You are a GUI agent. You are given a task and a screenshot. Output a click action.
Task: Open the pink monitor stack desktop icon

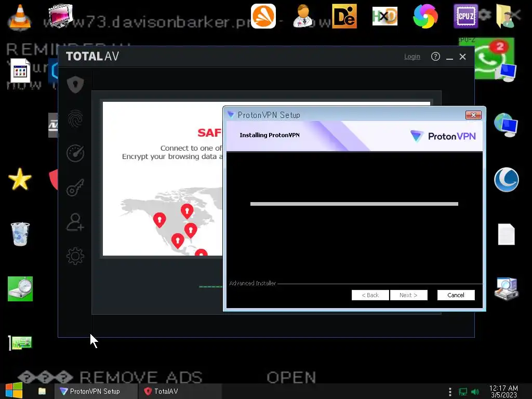(x=60, y=16)
